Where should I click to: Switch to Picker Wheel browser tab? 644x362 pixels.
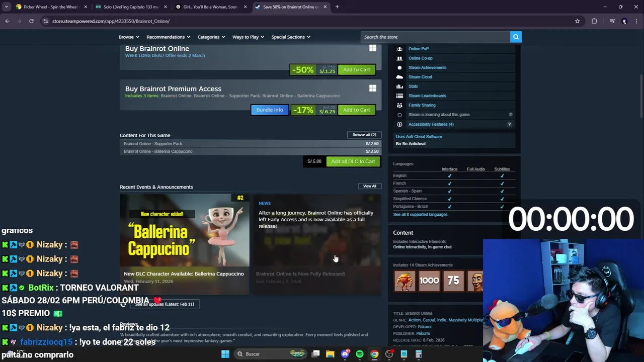50,7
